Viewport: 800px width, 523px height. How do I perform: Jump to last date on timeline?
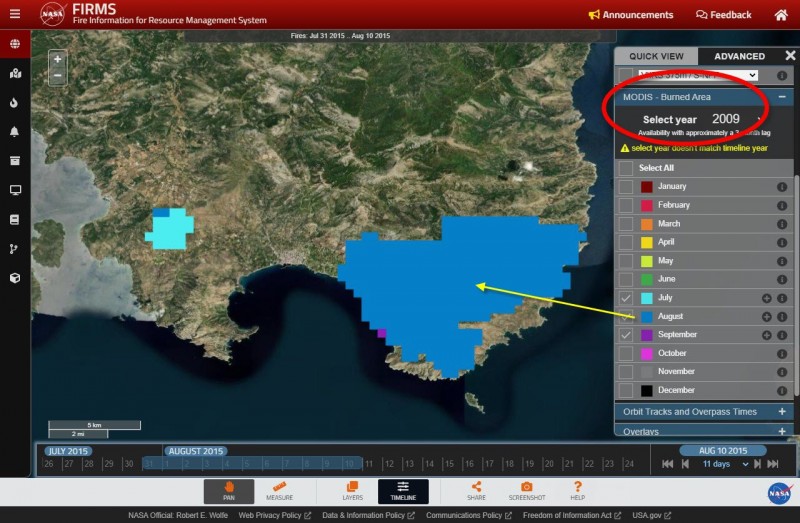773,464
